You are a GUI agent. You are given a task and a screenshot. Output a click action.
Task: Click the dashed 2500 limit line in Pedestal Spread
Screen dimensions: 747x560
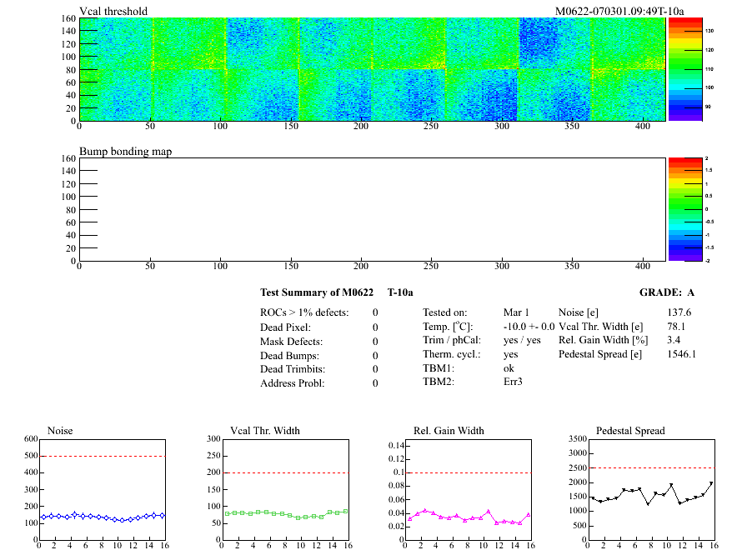click(x=650, y=467)
